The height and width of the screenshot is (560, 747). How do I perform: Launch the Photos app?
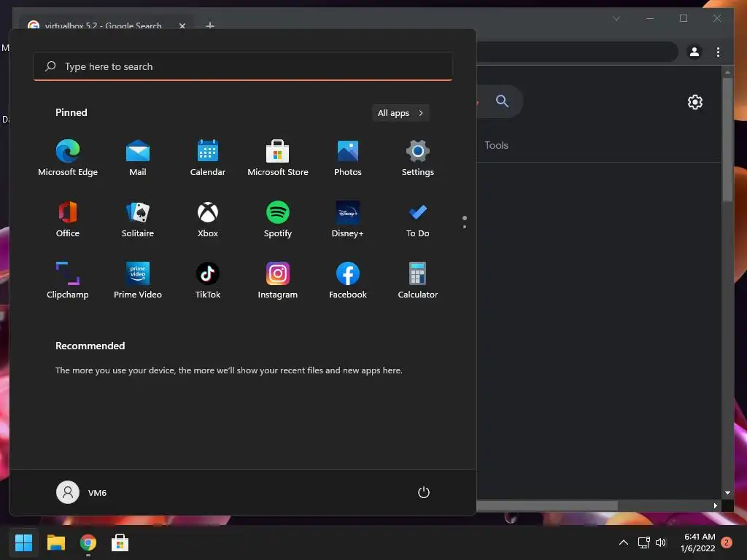coord(348,158)
